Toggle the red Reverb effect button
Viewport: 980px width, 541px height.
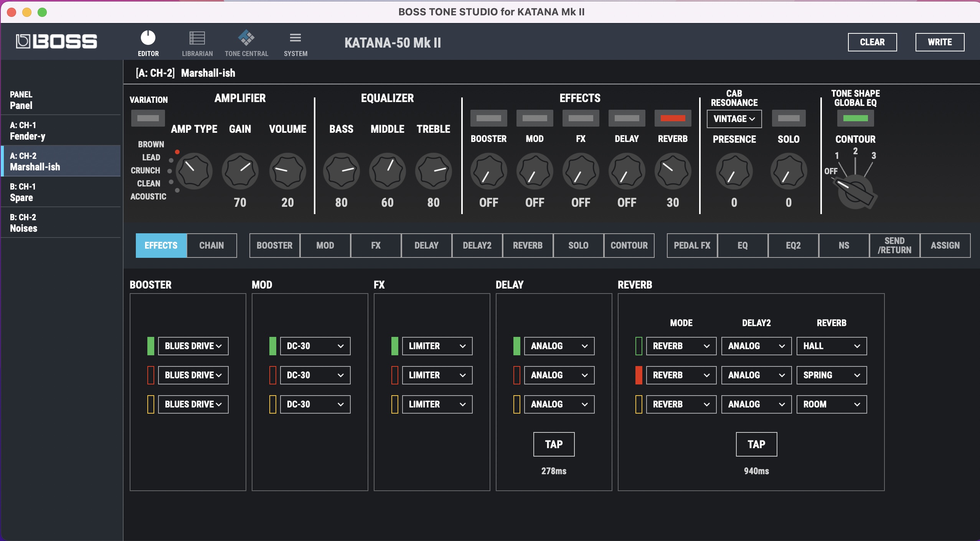pyautogui.click(x=673, y=118)
